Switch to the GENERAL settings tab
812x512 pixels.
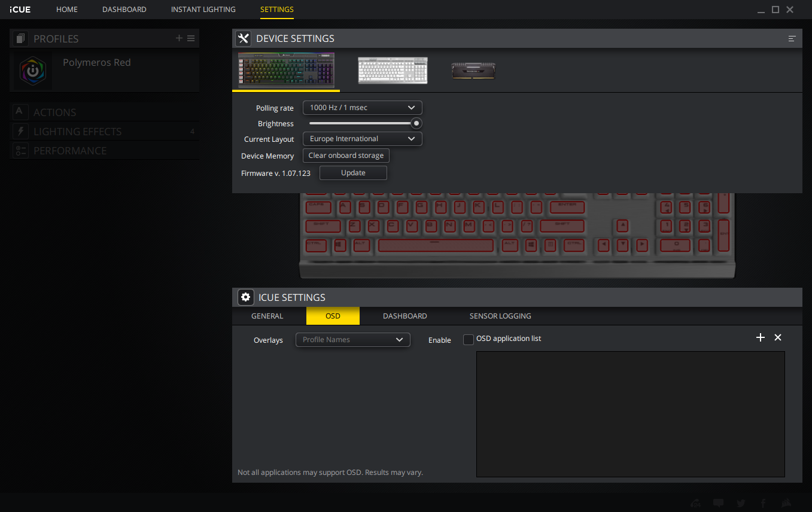pyautogui.click(x=267, y=316)
